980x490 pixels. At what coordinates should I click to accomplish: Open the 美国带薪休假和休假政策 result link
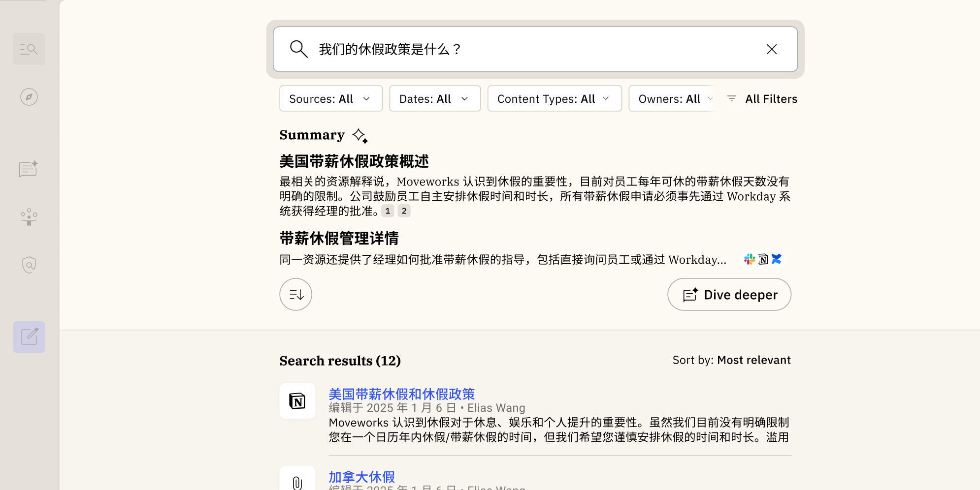point(401,394)
